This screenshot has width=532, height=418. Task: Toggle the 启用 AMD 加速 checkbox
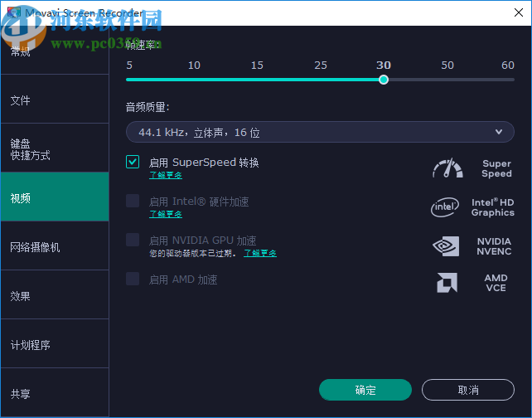click(x=133, y=279)
